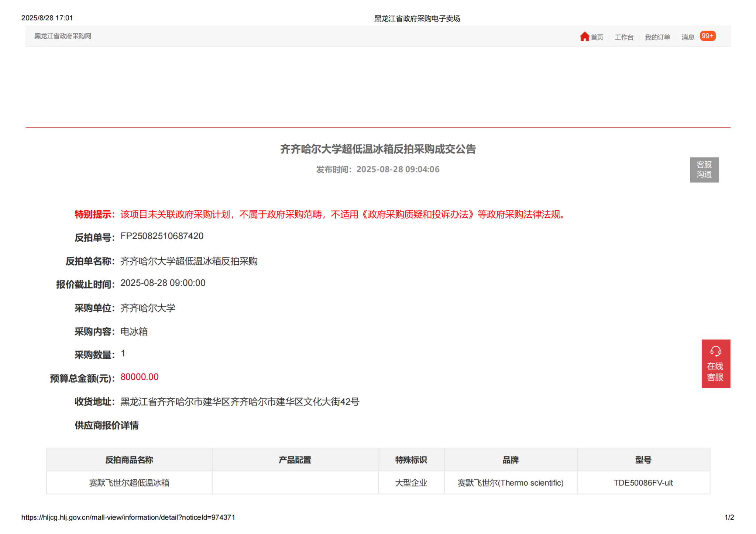Open the 首页 home link
Screen dimensions: 756x534
tap(597, 37)
